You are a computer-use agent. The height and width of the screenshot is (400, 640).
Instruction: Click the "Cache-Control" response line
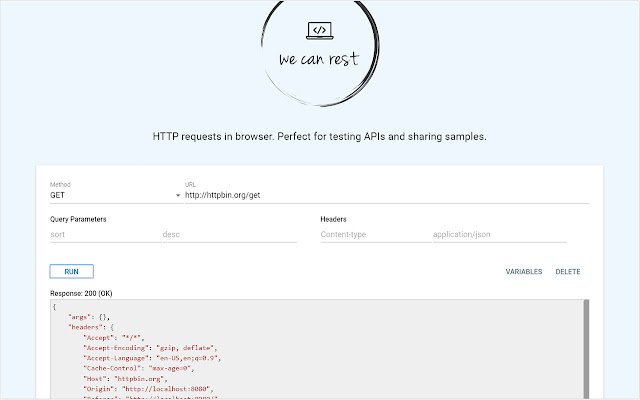(138, 368)
